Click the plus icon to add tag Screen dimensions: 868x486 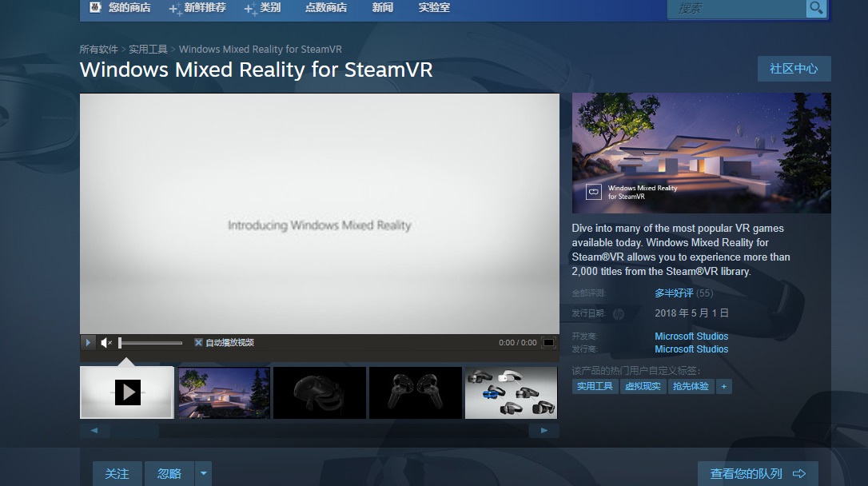tap(723, 386)
